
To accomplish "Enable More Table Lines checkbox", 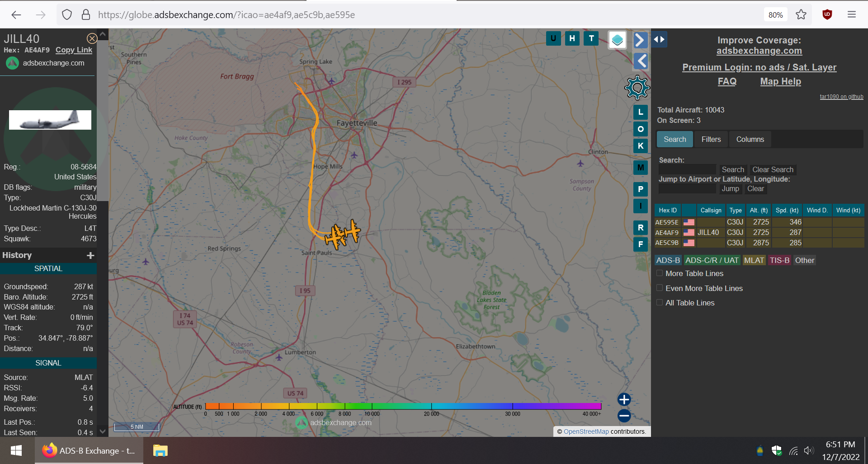I will [660, 273].
